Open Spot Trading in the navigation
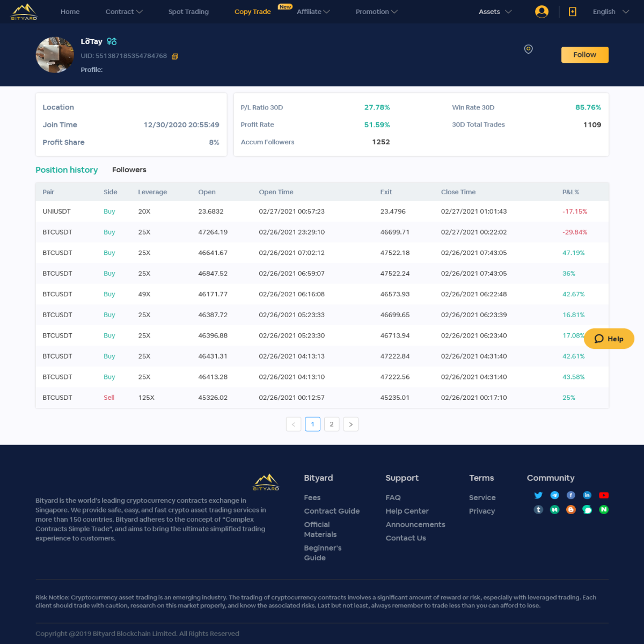This screenshot has width=644, height=644. click(x=188, y=11)
